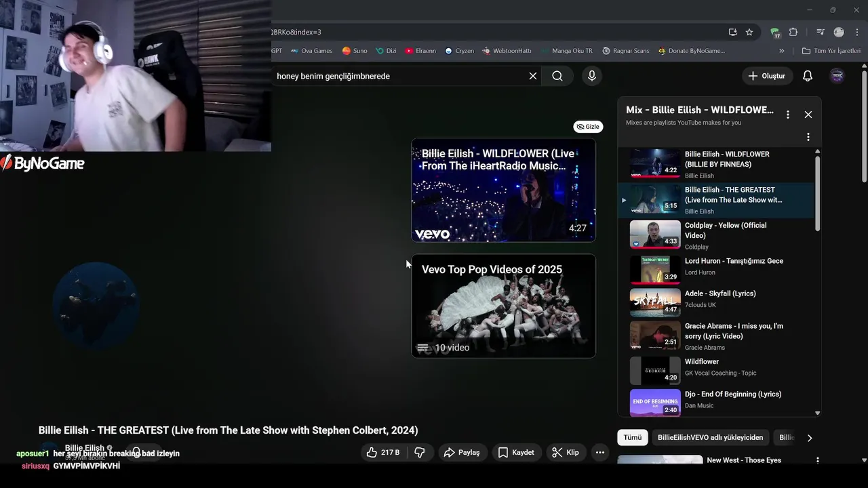Open the YouTube account avatar menu
Viewport: 868px width, 488px height.
[x=837, y=76]
